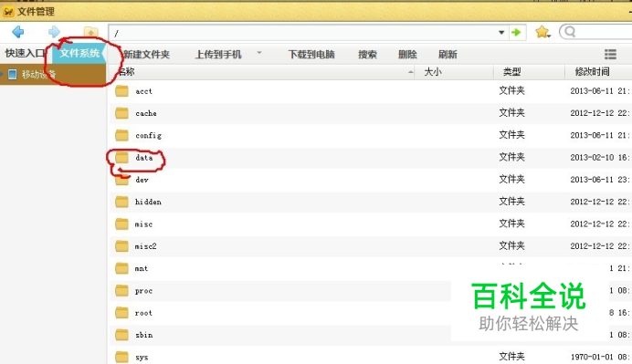
Task: Switch to the 快速入口 tab
Action: [x=25, y=53]
